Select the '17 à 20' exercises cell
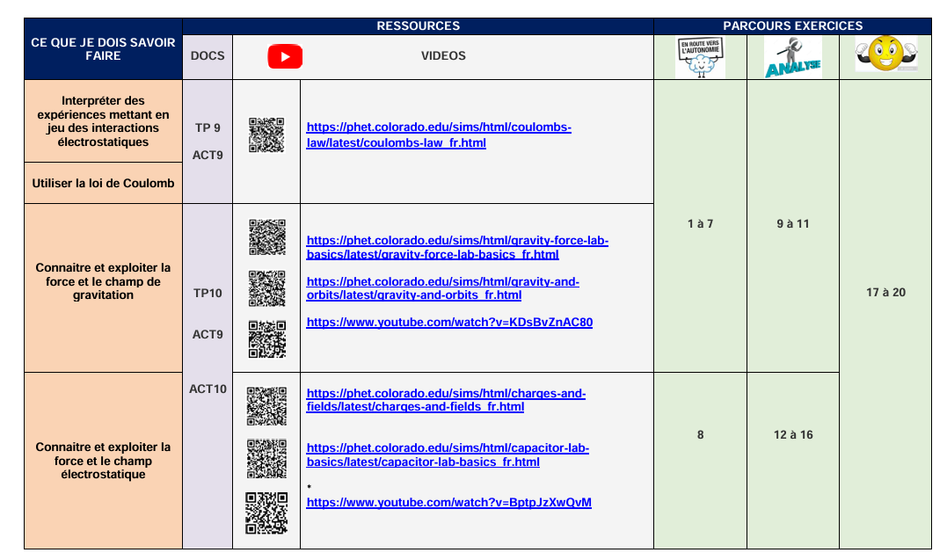This screenshot has width=947, height=560. pyautogui.click(x=885, y=293)
